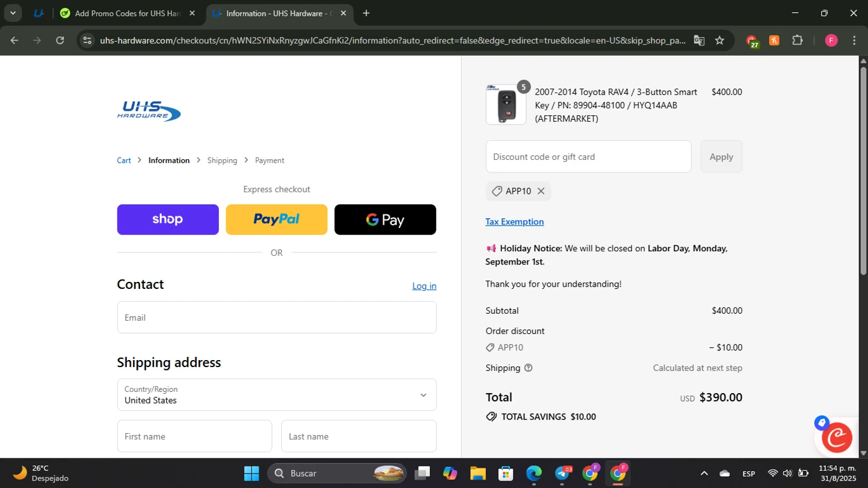The image size is (868, 488).
Task: Click the total amount $390.00
Action: (x=720, y=398)
